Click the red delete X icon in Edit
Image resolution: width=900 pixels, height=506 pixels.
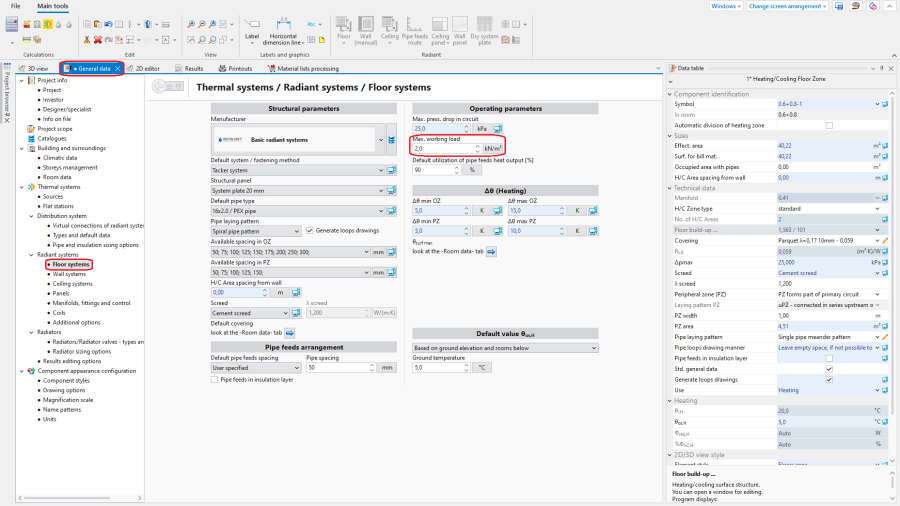[98, 40]
